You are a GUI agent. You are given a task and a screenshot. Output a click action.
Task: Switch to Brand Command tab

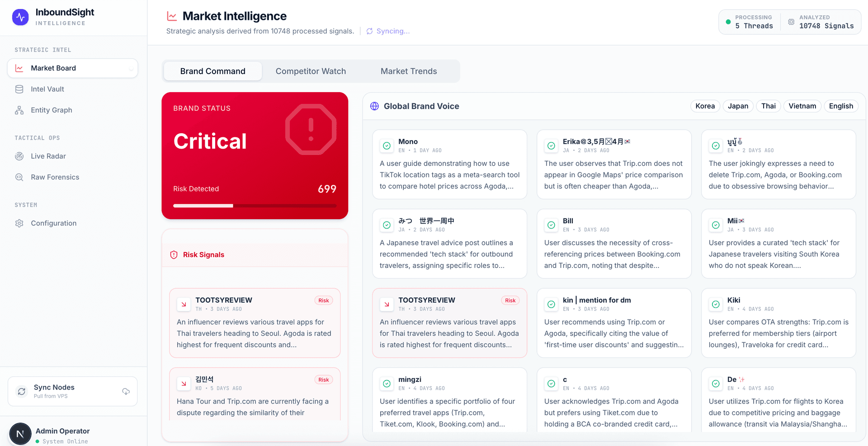pos(213,71)
